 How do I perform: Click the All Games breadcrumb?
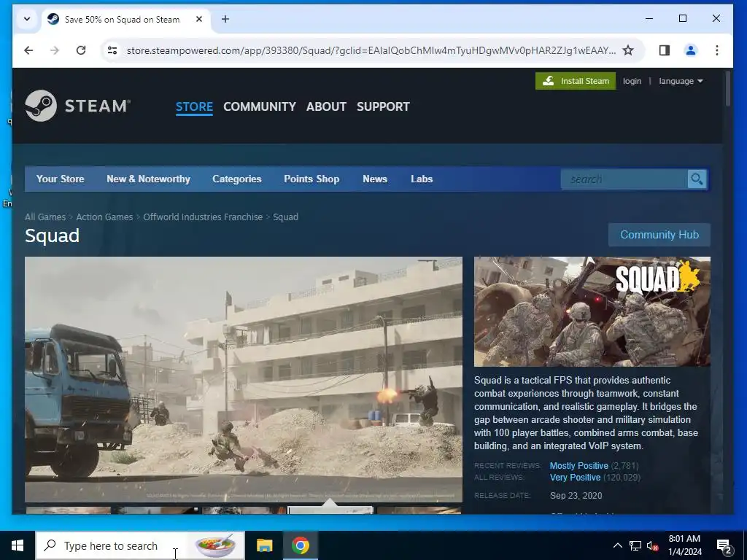click(45, 217)
